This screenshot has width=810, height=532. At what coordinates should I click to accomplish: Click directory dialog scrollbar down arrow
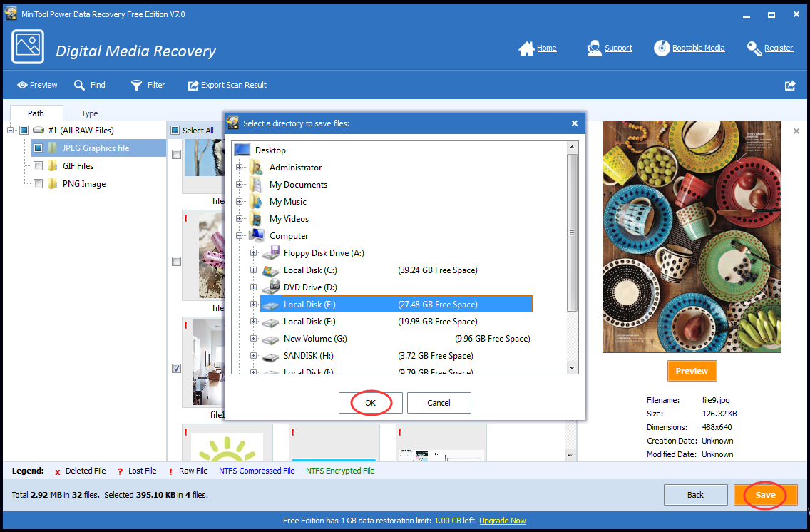(572, 368)
